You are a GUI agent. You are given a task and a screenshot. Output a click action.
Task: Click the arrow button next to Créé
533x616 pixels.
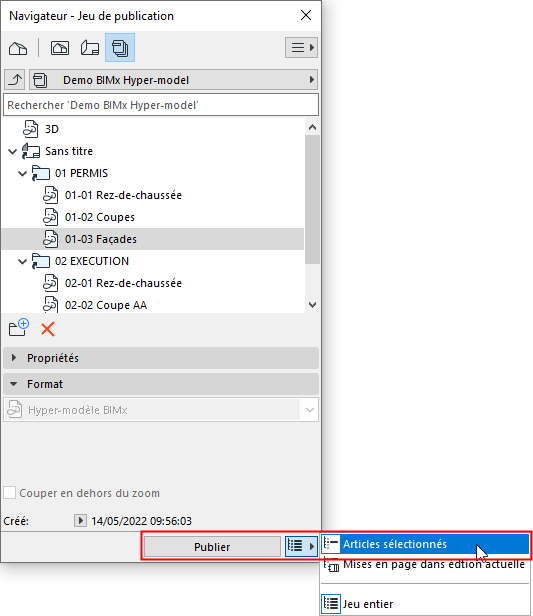(x=80, y=521)
